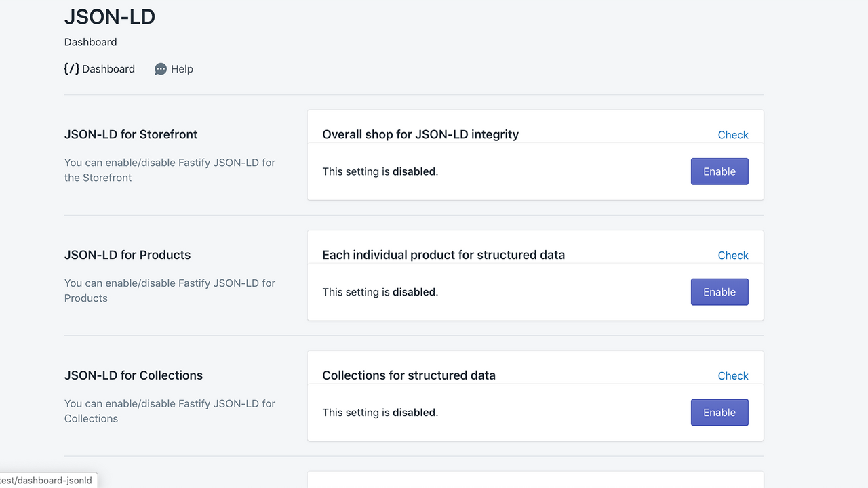Select the JSON-LD for Products heading
Viewport: 868px width, 488px height.
click(127, 255)
